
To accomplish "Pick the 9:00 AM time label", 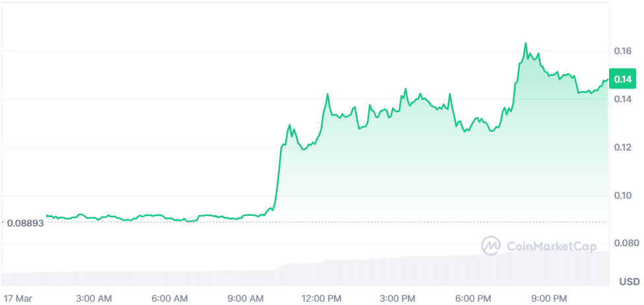I will tap(246, 298).
